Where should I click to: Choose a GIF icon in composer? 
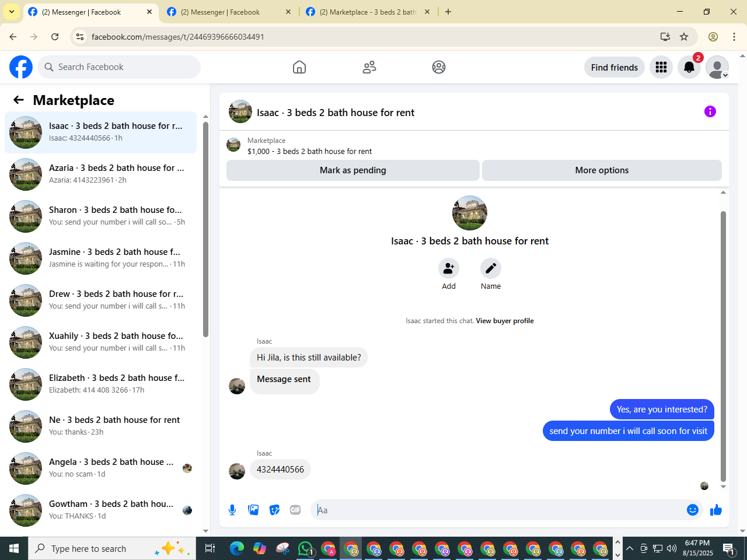pyautogui.click(x=295, y=510)
